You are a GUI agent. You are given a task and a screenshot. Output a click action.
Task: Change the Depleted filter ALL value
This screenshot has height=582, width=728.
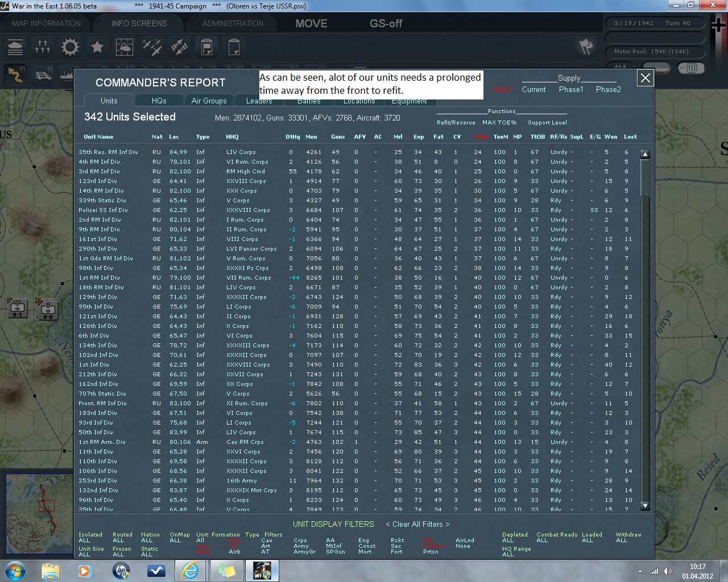pos(508,540)
